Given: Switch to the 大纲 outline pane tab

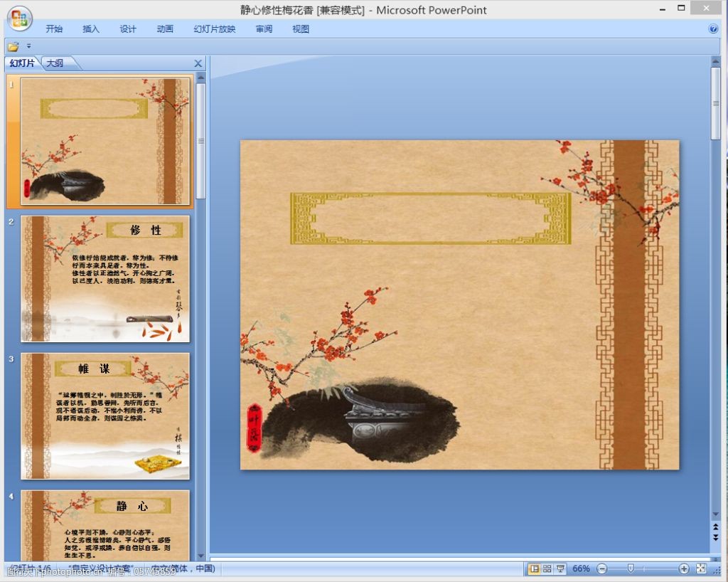Looking at the screenshot, I should pyautogui.click(x=55, y=63).
